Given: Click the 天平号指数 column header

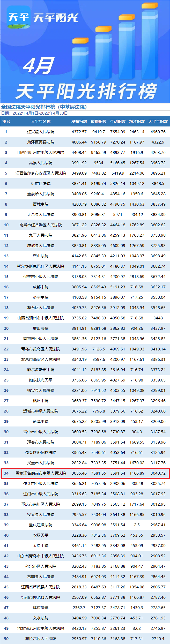Looking at the screenshot, I should [x=158, y=121].
